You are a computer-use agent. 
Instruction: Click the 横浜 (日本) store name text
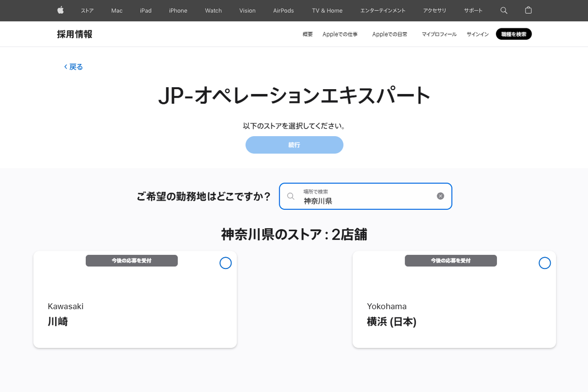[x=392, y=322]
